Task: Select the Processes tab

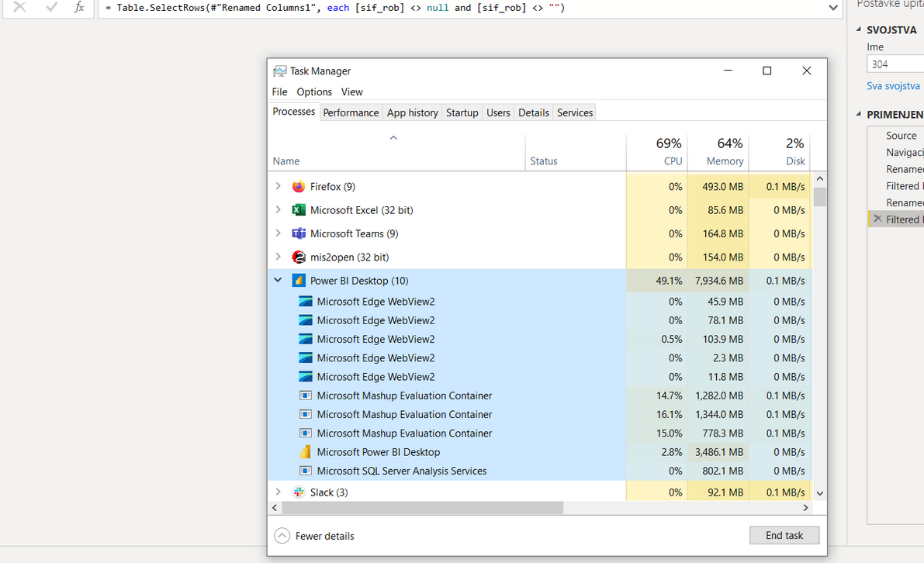Action: point(293,112)
